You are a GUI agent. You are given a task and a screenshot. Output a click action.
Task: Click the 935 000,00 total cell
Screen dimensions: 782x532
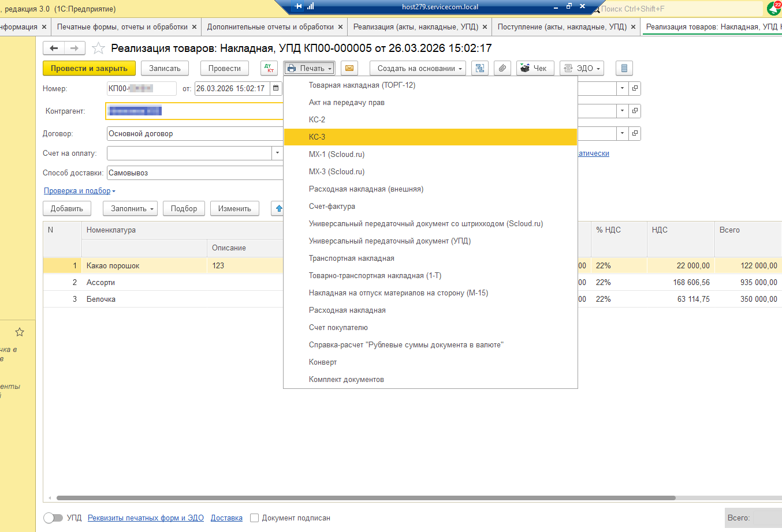pyautogui.click(x=749, y=282)
